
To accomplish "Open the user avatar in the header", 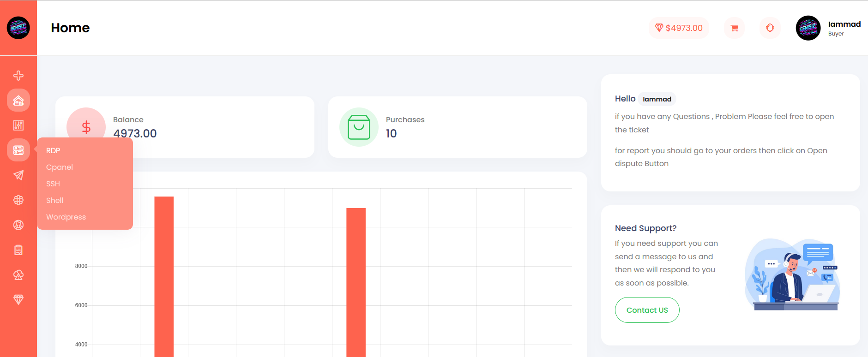I will coord(808,28).
